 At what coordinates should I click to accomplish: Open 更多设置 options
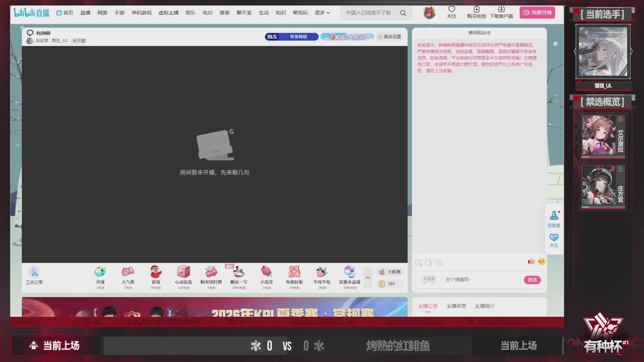click(389, 37)
